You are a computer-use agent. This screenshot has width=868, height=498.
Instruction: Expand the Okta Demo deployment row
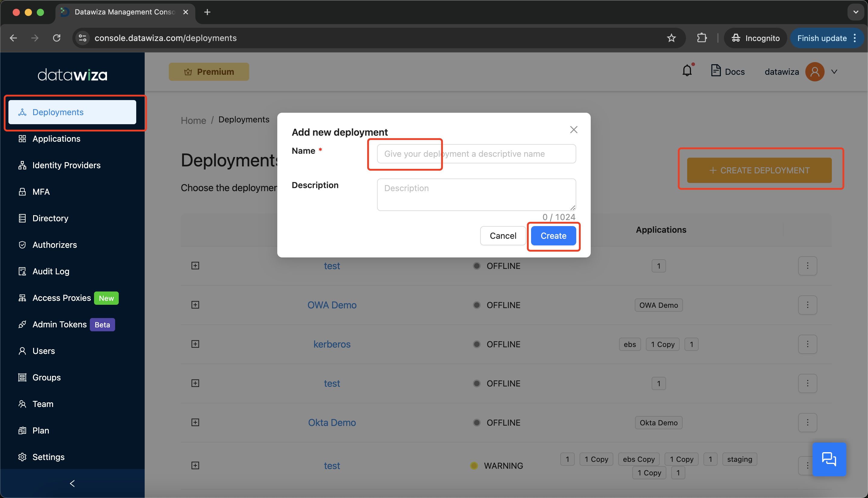tap(195, 422)
